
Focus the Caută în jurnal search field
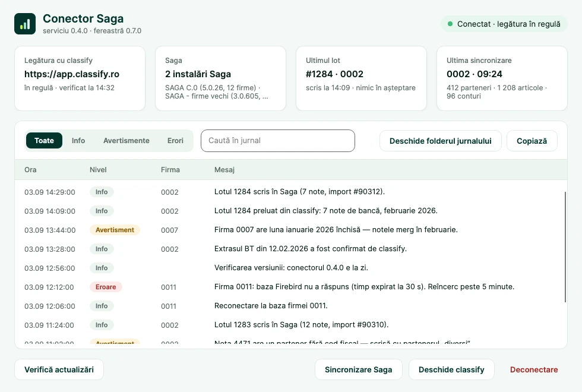278,141
